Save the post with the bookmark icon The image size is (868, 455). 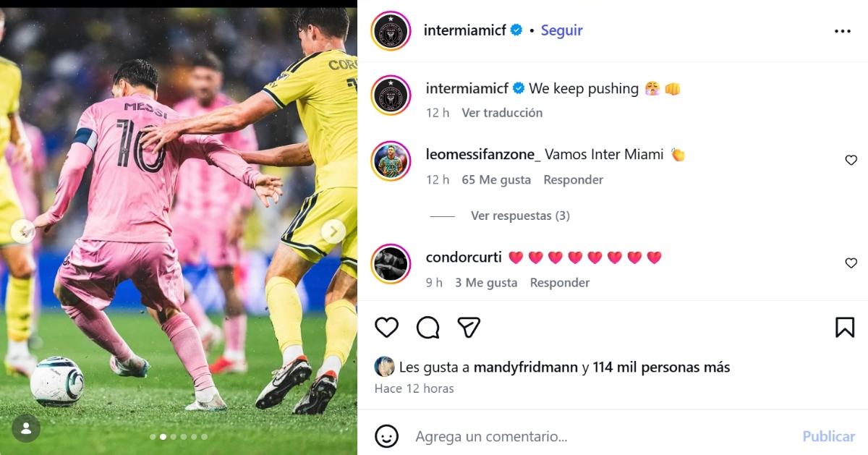click(845, 327)
